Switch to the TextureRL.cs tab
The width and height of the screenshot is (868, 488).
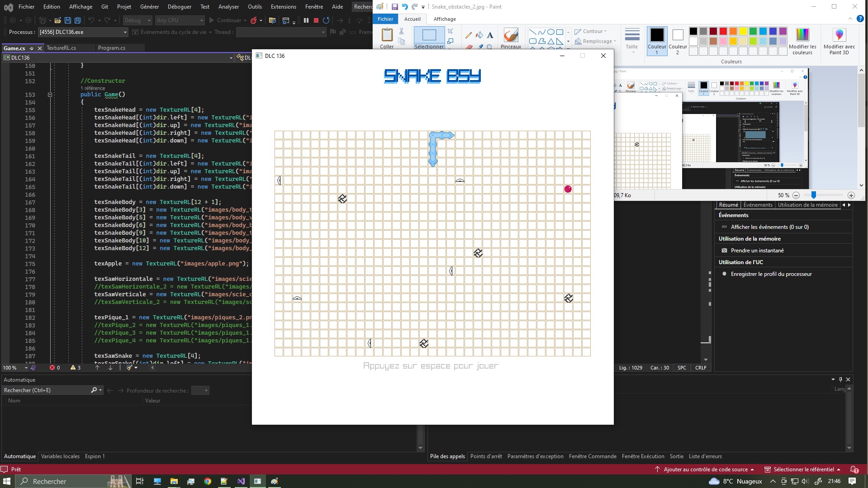click(x=62, y=48)
